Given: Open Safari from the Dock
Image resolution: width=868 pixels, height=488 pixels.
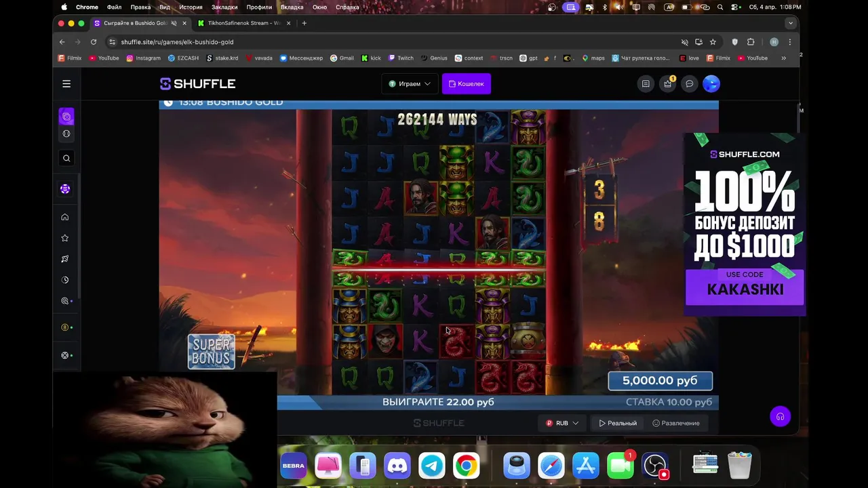Looking at the screenshot, I should click(x=551, y=466).
